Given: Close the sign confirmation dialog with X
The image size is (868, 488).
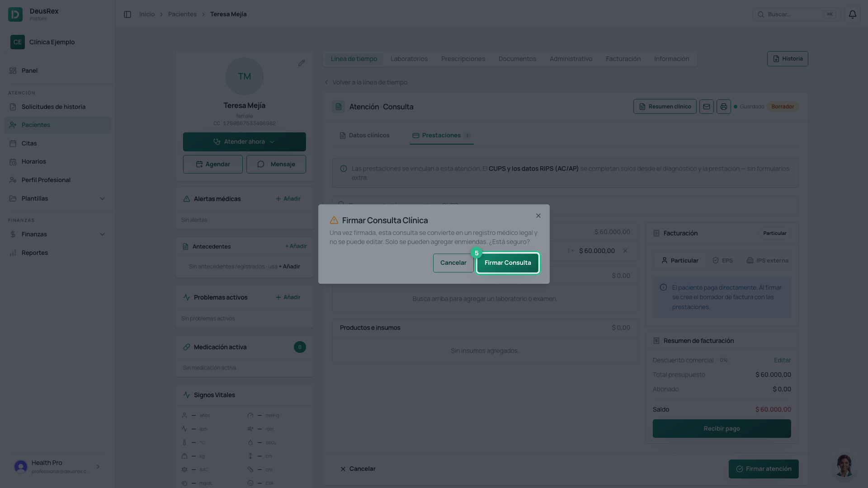Looking at the screenshot, I should pos(538,216).
